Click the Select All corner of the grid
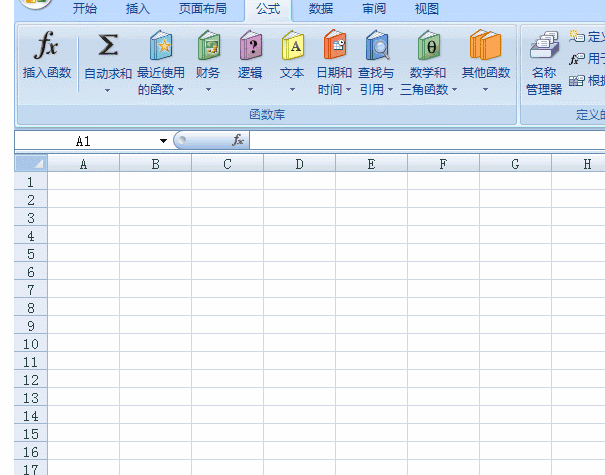Viewport: 605px width, 475px height. (31, 163)
